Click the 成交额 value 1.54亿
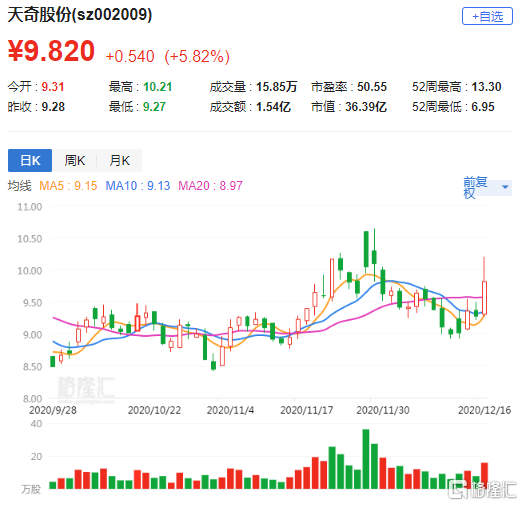This screenshot has height=506, width=523. [274, 107]
